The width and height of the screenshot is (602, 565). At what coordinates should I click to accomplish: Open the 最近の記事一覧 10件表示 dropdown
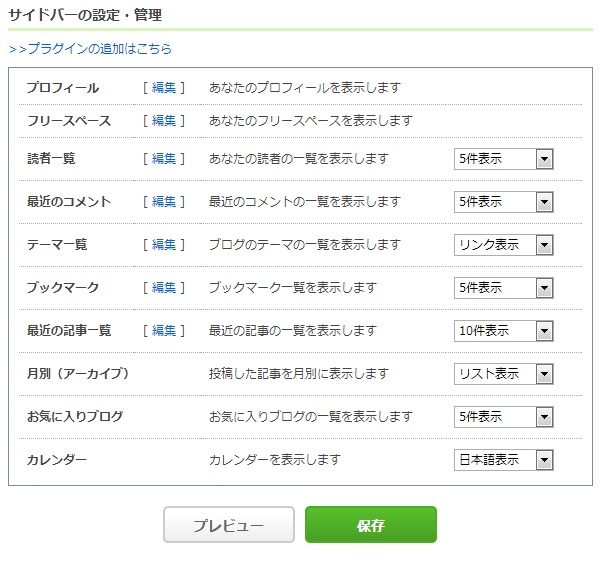pos(503,331)
